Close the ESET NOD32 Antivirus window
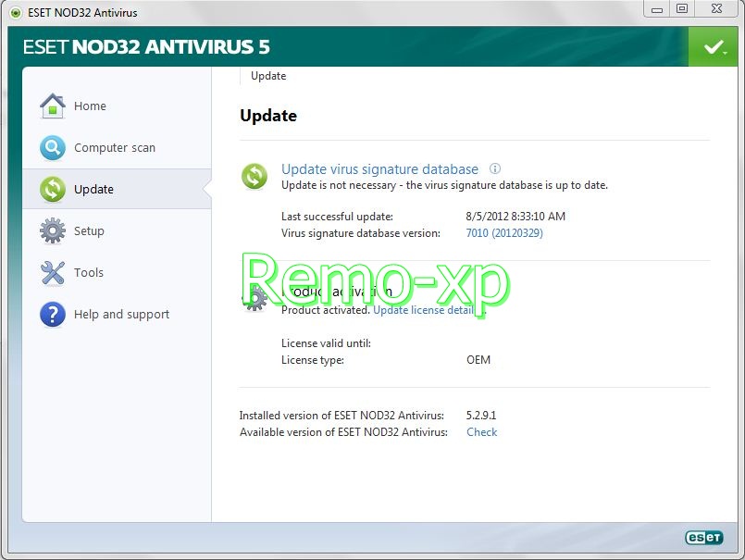The height and width of the screenshot is (560, 745). 717,9
